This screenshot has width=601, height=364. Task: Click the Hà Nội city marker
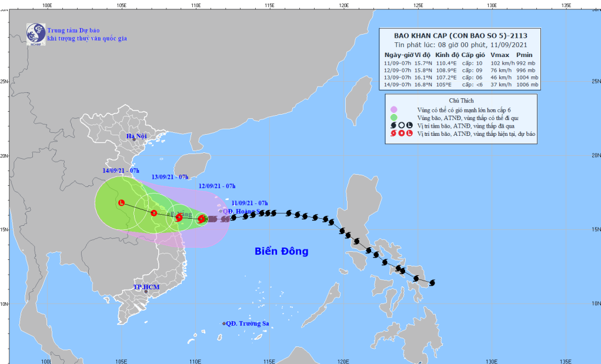coord(135,139)
